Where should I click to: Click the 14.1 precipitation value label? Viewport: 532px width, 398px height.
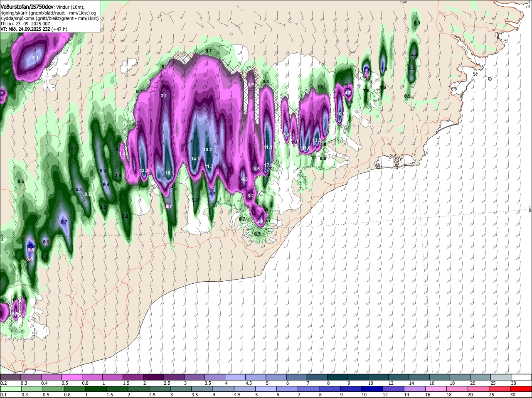click(195, 159)
